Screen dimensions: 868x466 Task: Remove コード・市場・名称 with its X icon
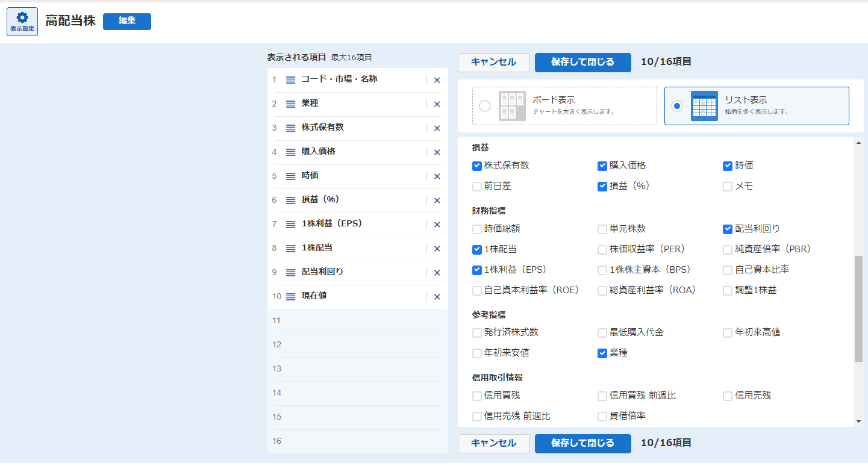pos(437,80)
